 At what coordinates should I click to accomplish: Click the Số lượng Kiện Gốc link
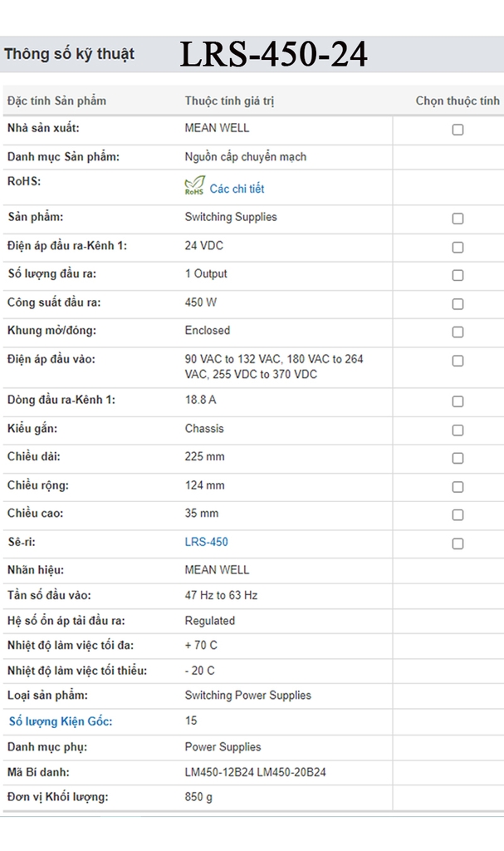point(61,721)
